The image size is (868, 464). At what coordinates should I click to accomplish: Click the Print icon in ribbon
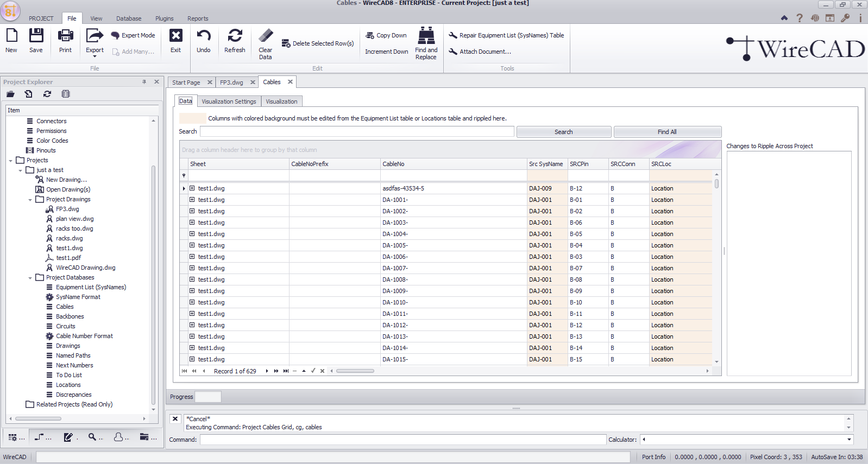(x=65, y=41)
